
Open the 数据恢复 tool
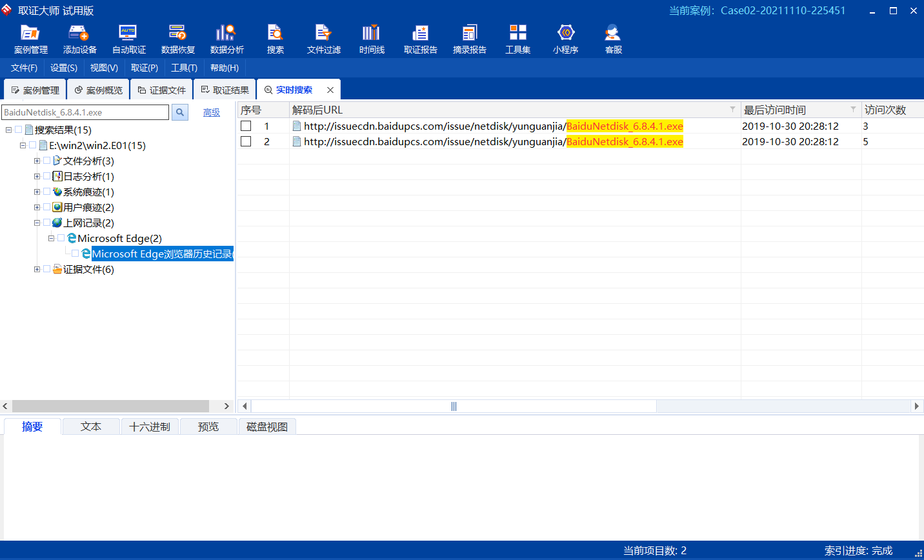pos(177,39)
